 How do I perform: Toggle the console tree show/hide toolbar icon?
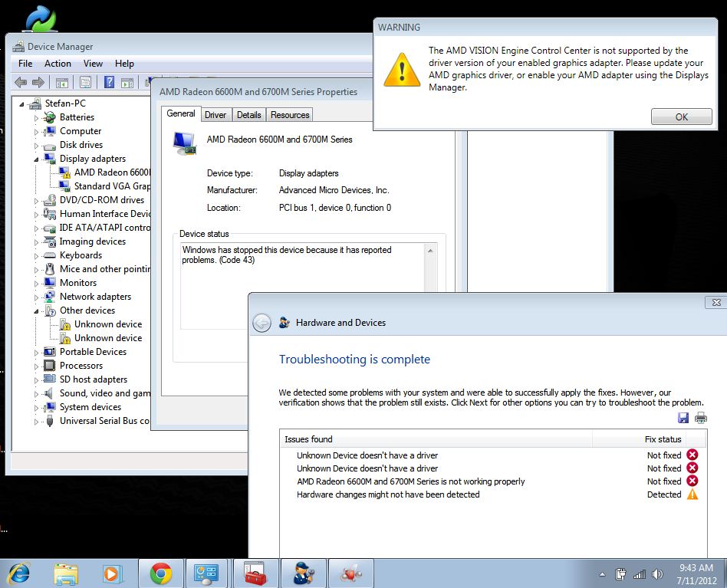(x=61, y=83)
